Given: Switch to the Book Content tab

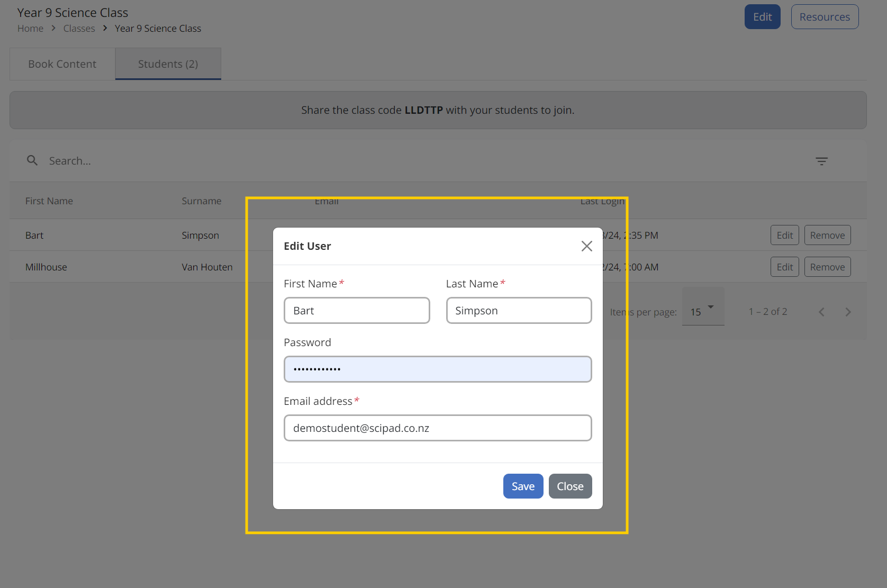Looking at the screenshot, I should (x=62, y=64).
